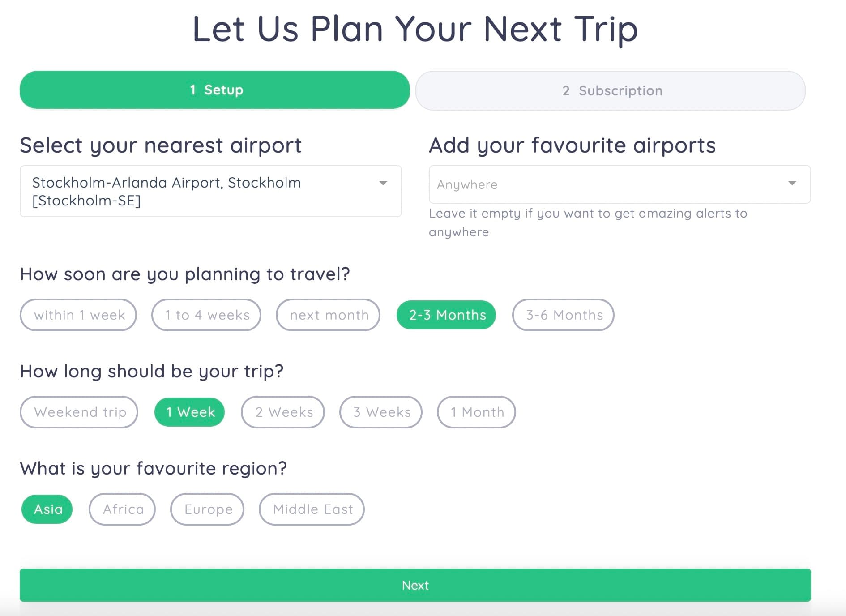Viewport: 846px width, 616px height.
Task: Select '2 Weeks' trip length
Action: (283, 412)
